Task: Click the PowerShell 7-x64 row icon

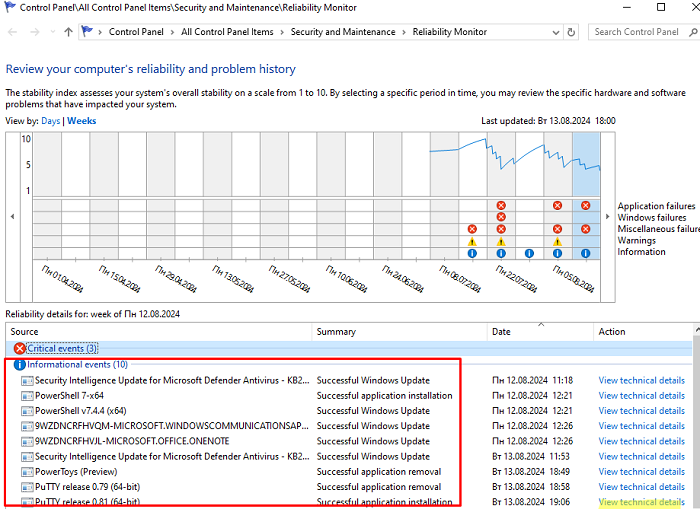Action: [27, 396]
